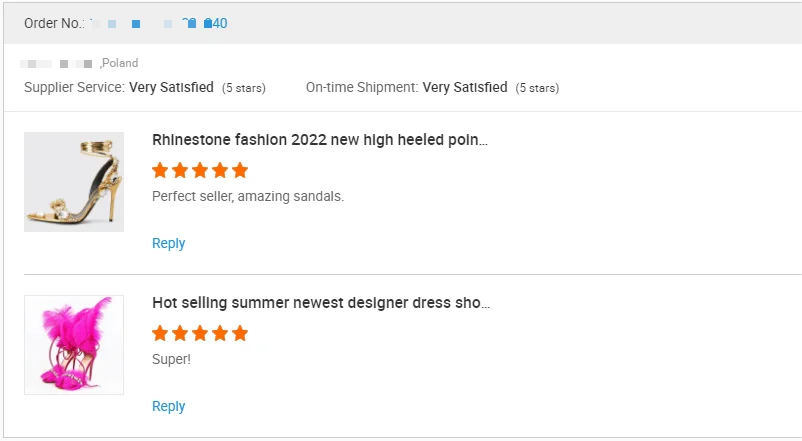This screenshot has width=802, height=441.
Task: Select the "Super!" review comment
Action: pyautogui.click(x=169, y=359)
